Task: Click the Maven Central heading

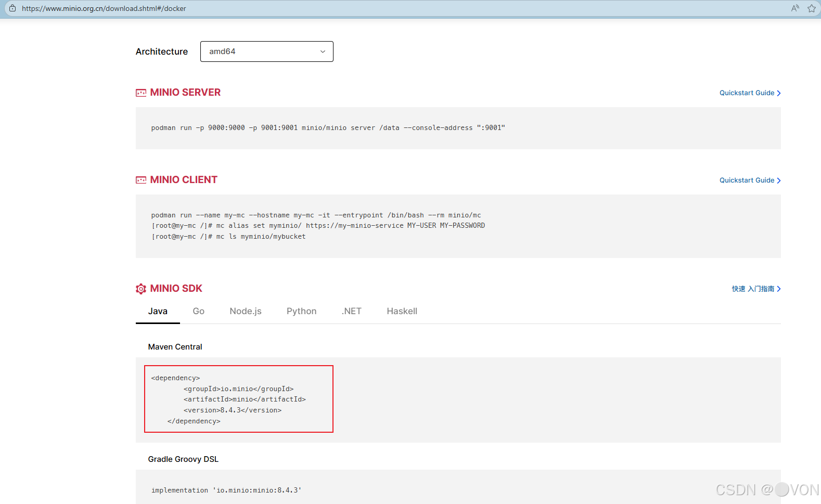Action: click(x=175, y=347)
